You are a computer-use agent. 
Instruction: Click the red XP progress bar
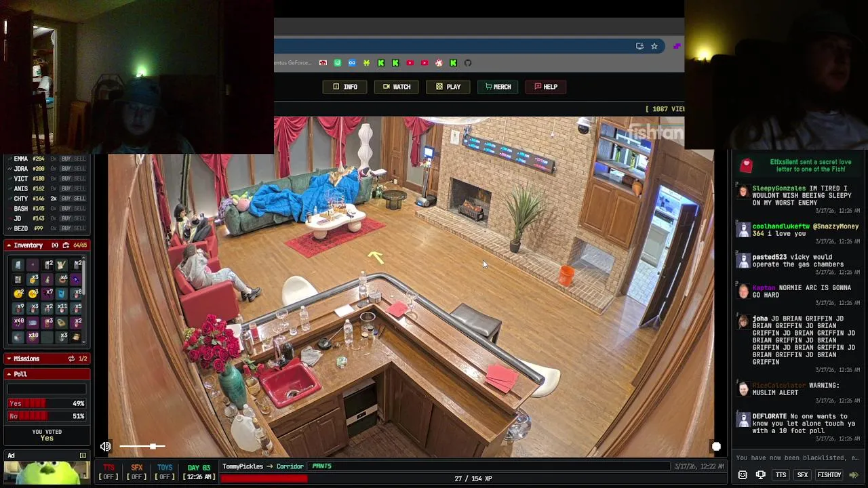click(x=264, y=479)
